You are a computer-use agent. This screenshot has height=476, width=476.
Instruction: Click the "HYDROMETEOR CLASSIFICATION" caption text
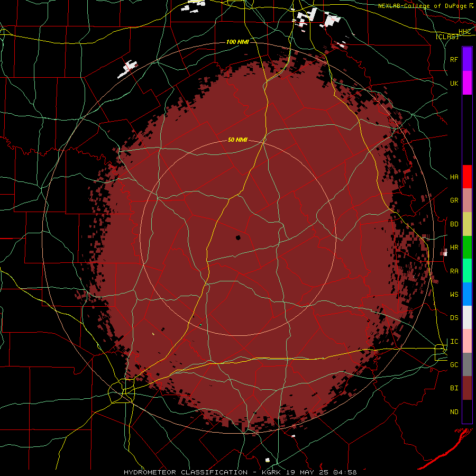point(186,472)
